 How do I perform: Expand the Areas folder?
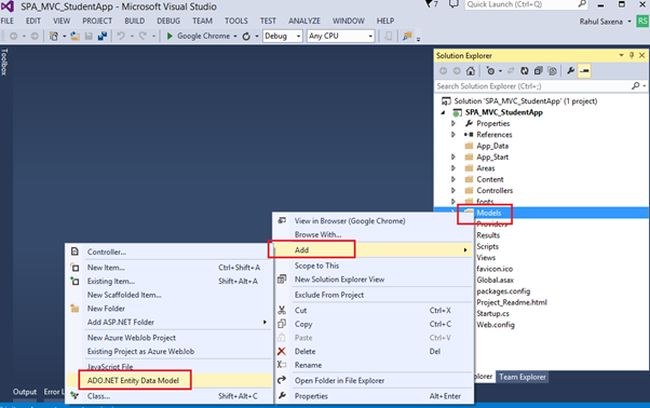(x=453, y=168)
